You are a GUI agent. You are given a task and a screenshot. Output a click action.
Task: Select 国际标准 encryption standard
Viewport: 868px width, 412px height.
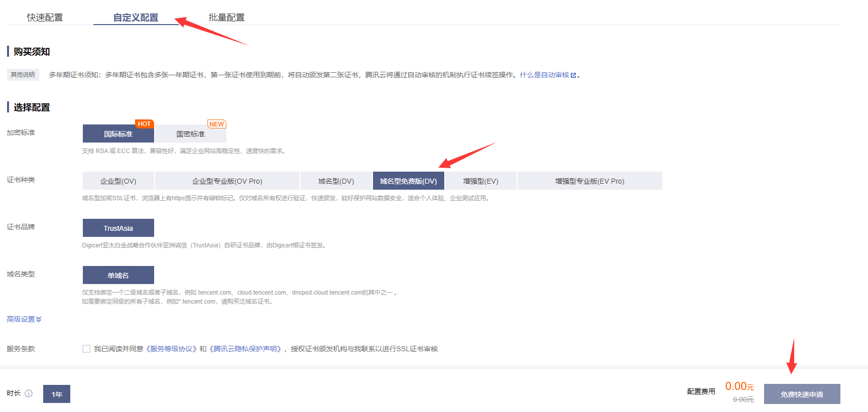tap(118, 134)
